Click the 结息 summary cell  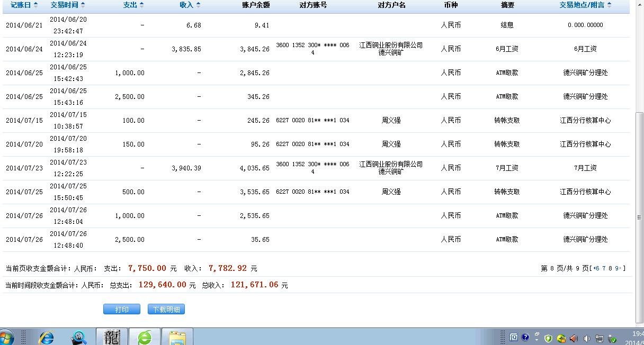tap(507, 25)
